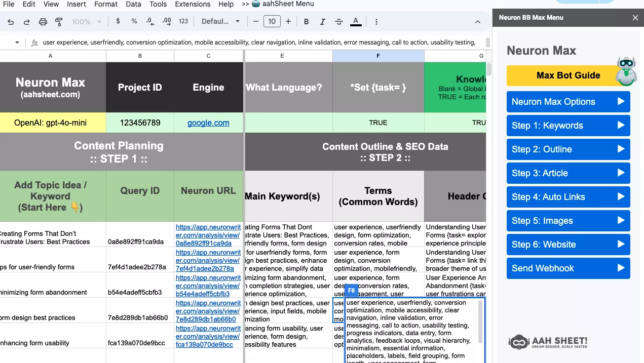The width and height of the screenshot is (644, 363).
Task: Select the Paint format tool
Action: click(x=59, y=22)
